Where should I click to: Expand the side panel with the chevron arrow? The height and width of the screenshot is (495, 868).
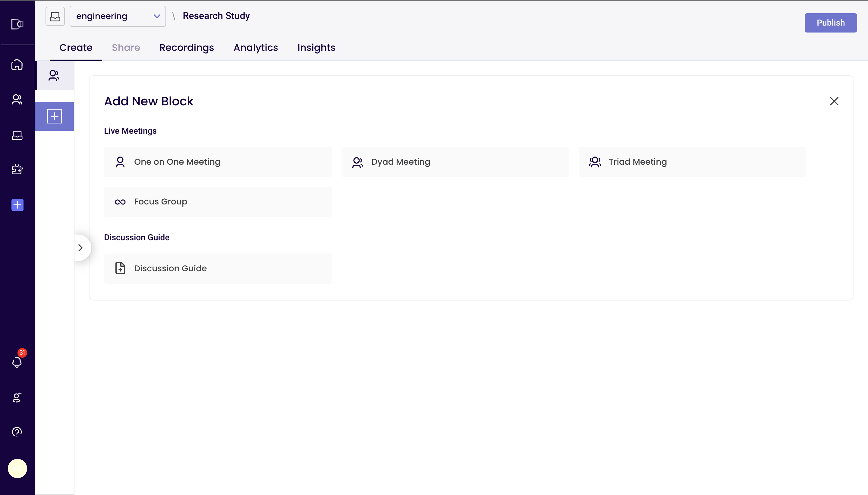pos(81,248)
